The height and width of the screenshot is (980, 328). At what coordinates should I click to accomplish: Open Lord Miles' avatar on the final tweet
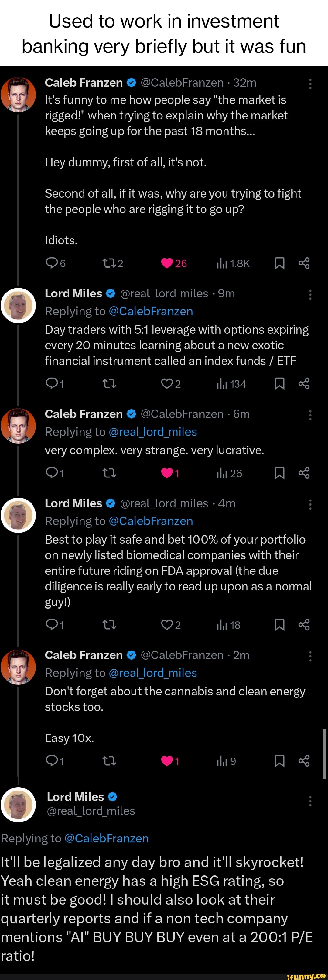point(19,804)
